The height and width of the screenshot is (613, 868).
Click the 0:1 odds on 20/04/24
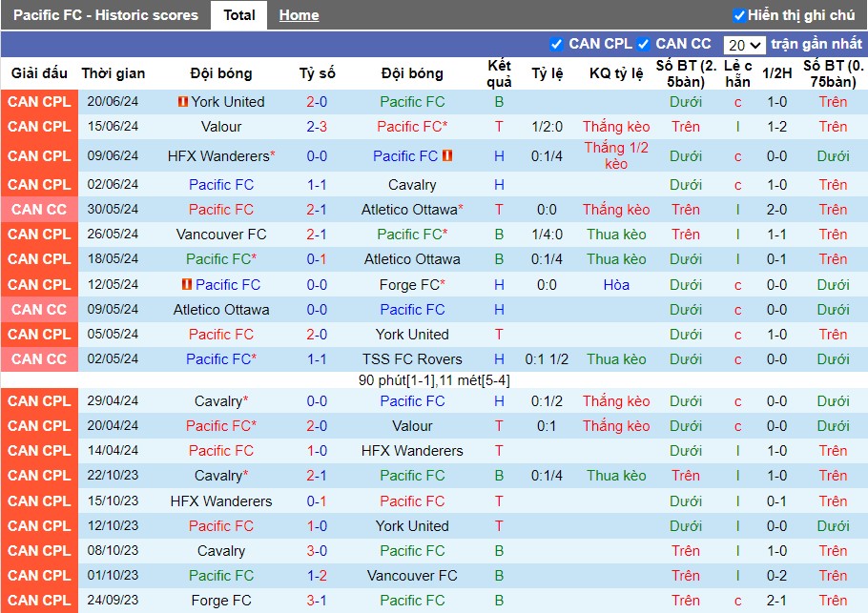(547, 426)
